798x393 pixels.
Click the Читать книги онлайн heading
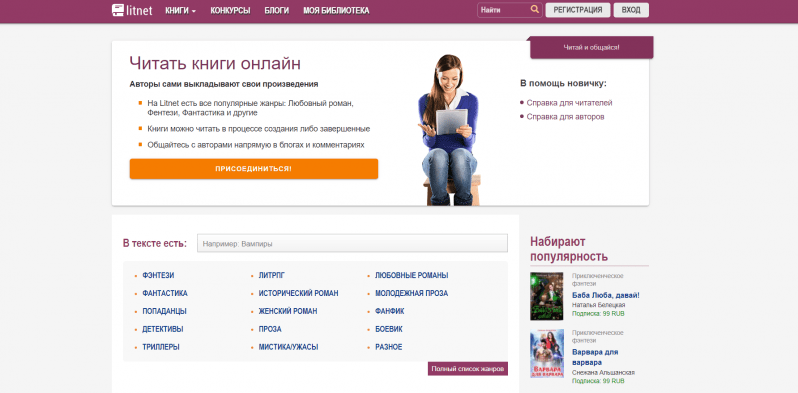[x=215, y=63]
